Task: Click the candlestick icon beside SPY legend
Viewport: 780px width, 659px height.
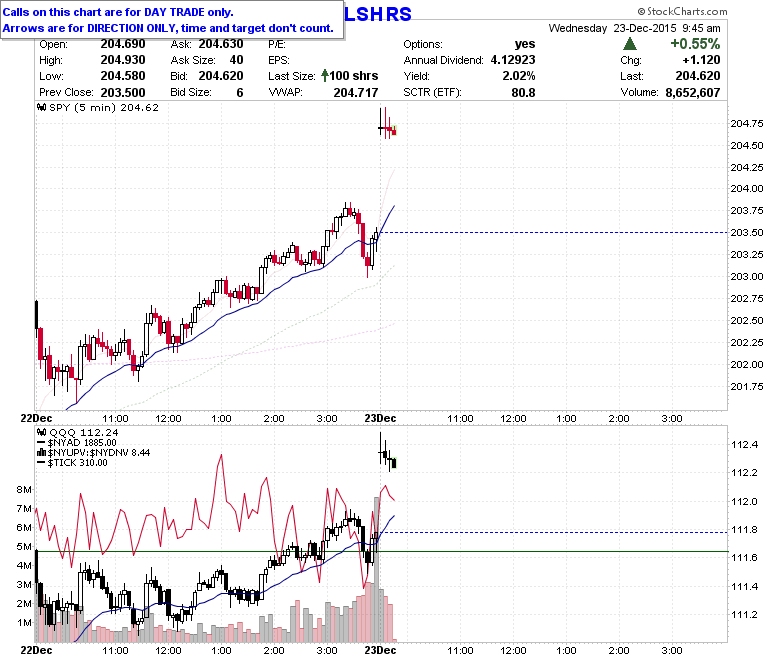Action: click(x=42, y=107)
